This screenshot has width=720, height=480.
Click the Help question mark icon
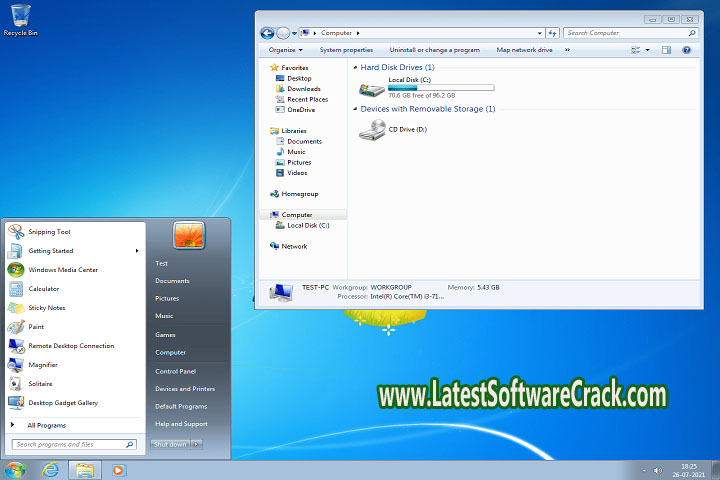click(x=688, y=50)
